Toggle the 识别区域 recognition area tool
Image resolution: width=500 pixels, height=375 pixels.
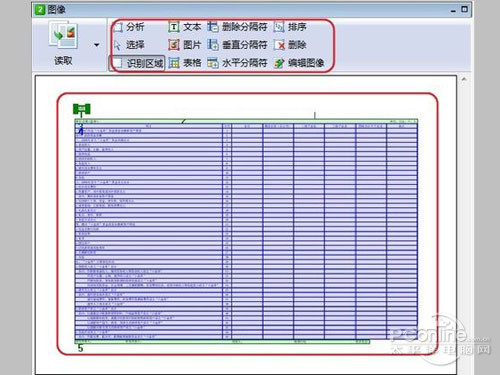point(138,63)
